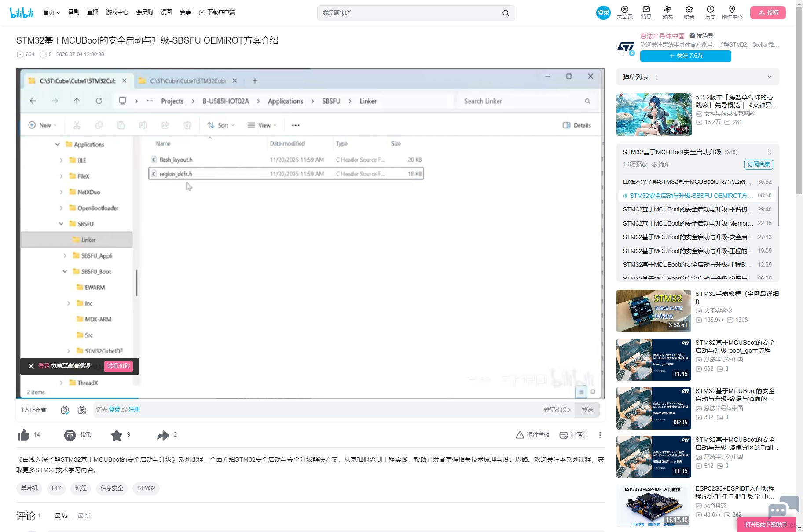
Task: Click the 下载客户端 download icon
Action: click(x=202, y=12)
